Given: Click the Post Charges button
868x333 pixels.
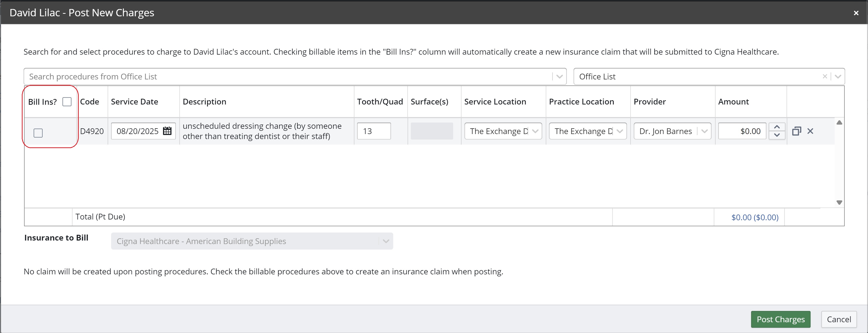Looking at the screenshot, I should [780, 319].
